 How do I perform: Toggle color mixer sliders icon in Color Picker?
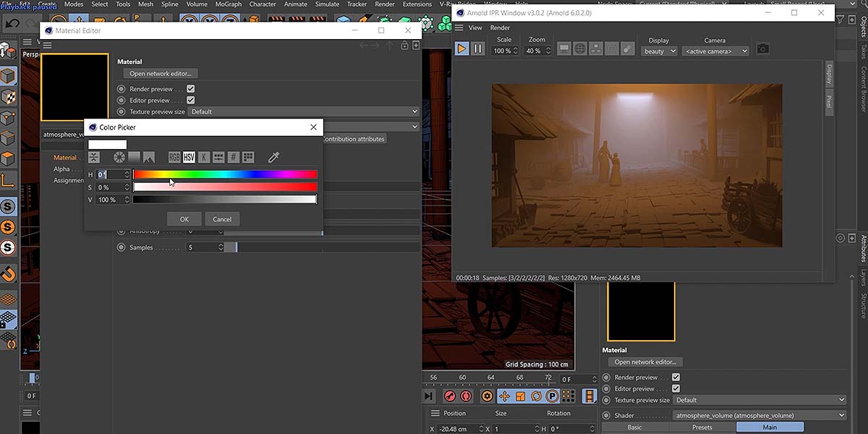point(218,157)
